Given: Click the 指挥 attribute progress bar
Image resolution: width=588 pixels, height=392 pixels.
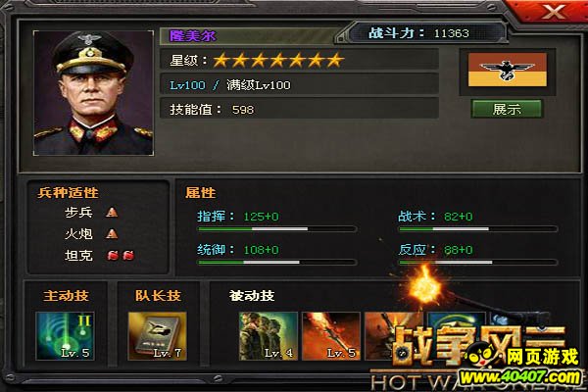Looking at the screenshot, I should 277,228.
